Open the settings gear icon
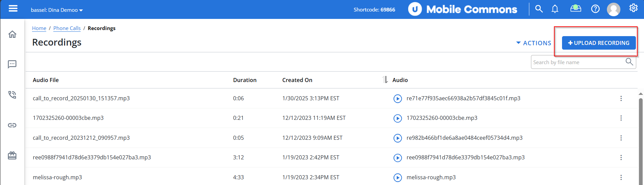 633,8
